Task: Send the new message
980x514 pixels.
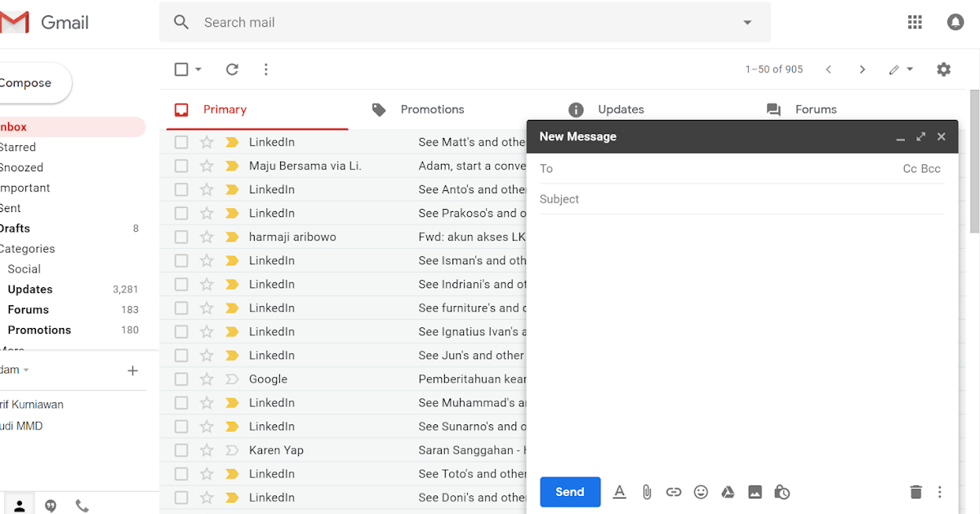Action: 570,492
